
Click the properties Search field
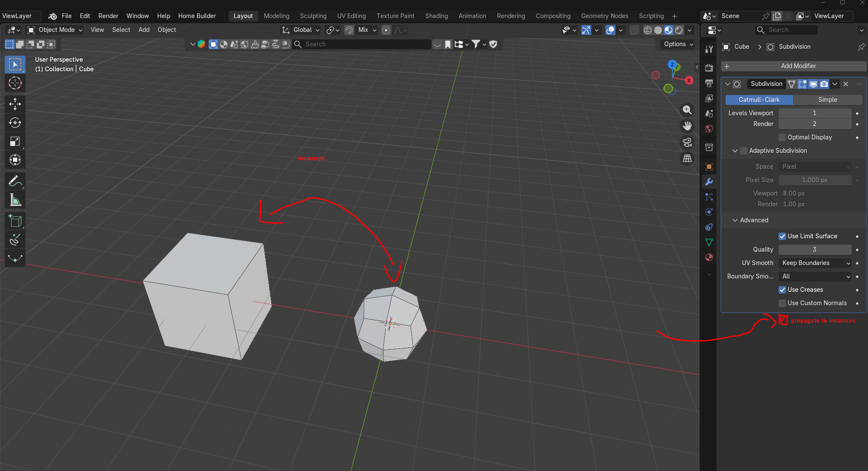tap(786, 30)
